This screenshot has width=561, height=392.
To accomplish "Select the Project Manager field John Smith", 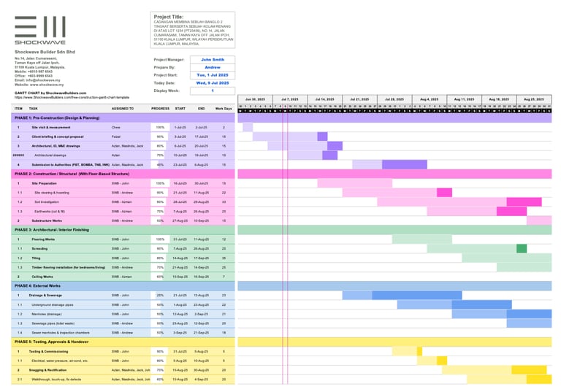I will tap(213, 60).
